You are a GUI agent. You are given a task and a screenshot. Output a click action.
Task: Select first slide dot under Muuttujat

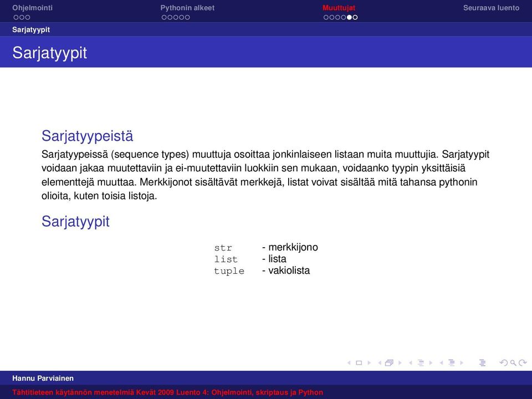tap(326, 17)
